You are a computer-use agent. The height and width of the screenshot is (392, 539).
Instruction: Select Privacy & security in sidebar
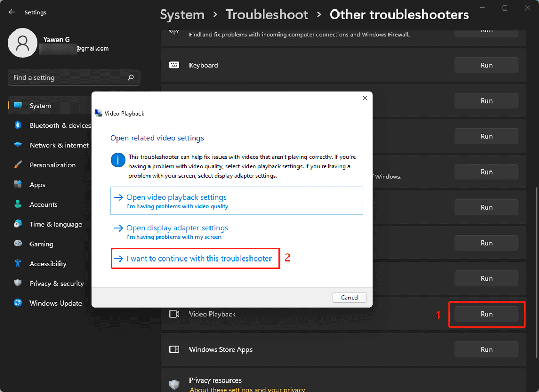(56, 284)
